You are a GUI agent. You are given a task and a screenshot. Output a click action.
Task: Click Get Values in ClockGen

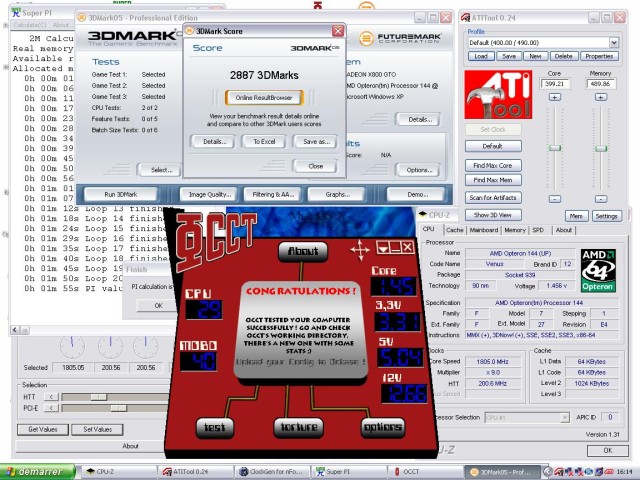tap(42, 429)
